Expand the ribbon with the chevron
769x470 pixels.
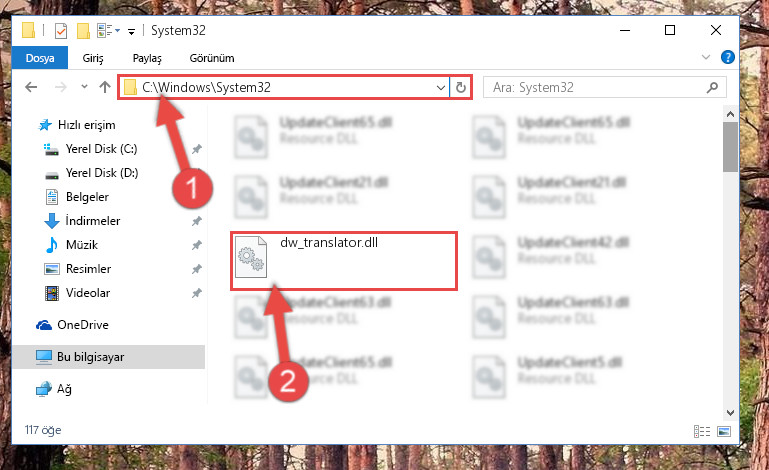pos(706,57)
